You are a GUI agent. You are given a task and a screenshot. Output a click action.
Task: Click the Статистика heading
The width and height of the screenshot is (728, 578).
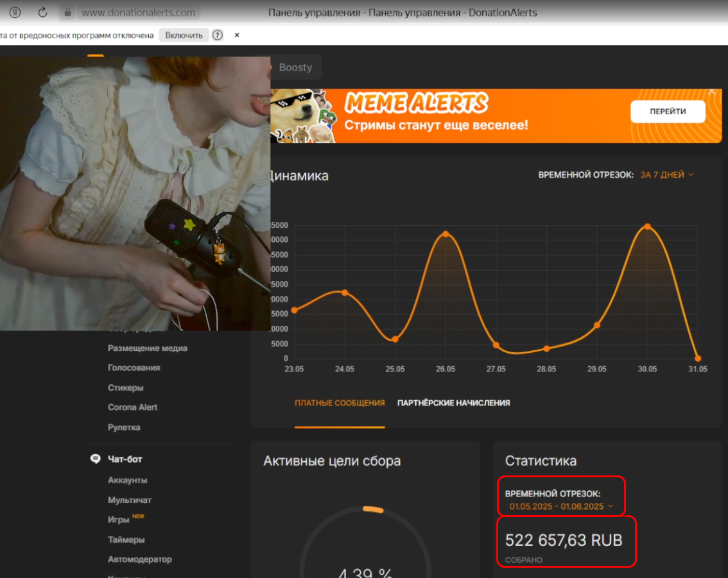(x=541, y=461)
